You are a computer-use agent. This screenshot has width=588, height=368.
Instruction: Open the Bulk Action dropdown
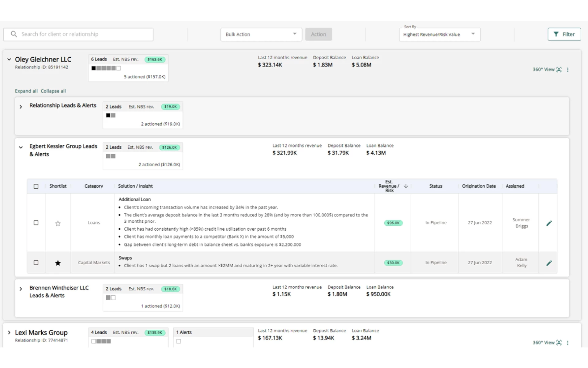pyautogui.click(x=261, y=34)
